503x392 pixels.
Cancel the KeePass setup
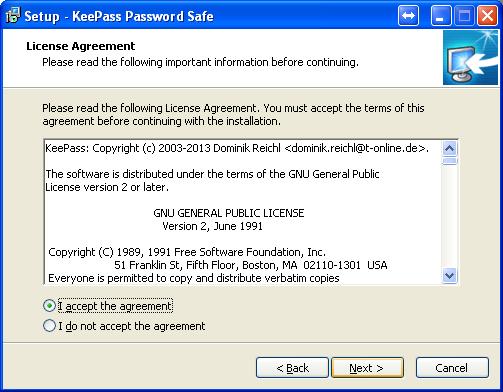452,368
